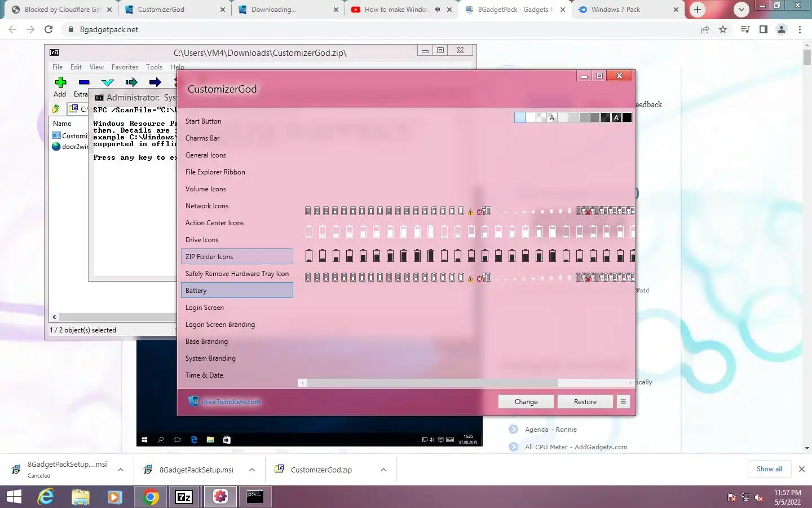Click the dark blue Move arrow icon in 7-Zip

[x=155, y=82]
